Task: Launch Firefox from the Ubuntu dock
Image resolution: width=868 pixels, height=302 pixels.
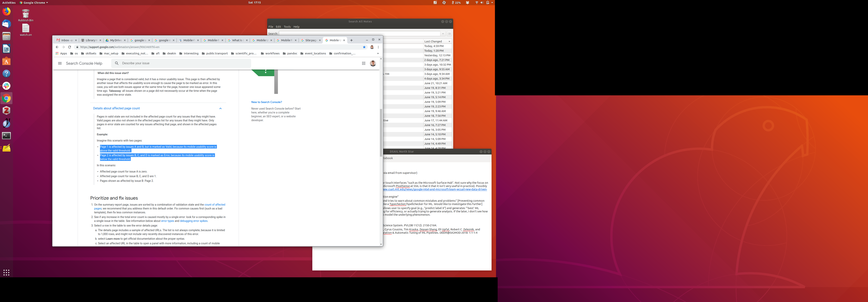Action: (6, 12)
